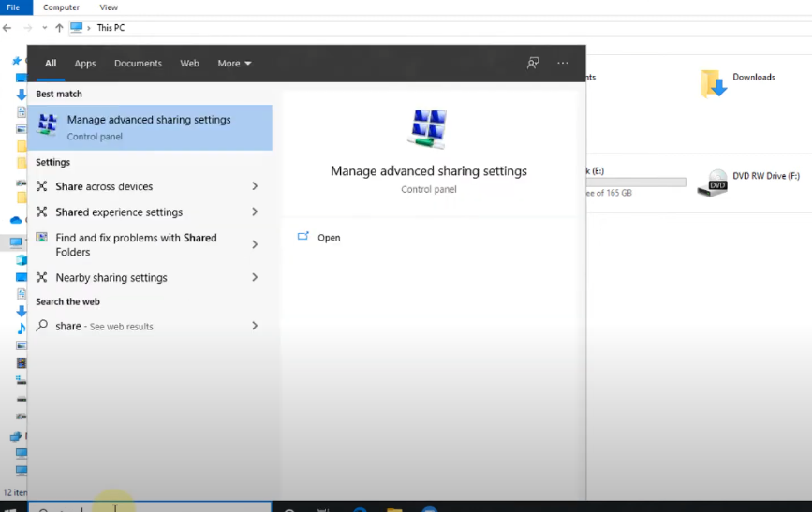
Task: Switch to the Web search tab
Action: coord(189,63)
